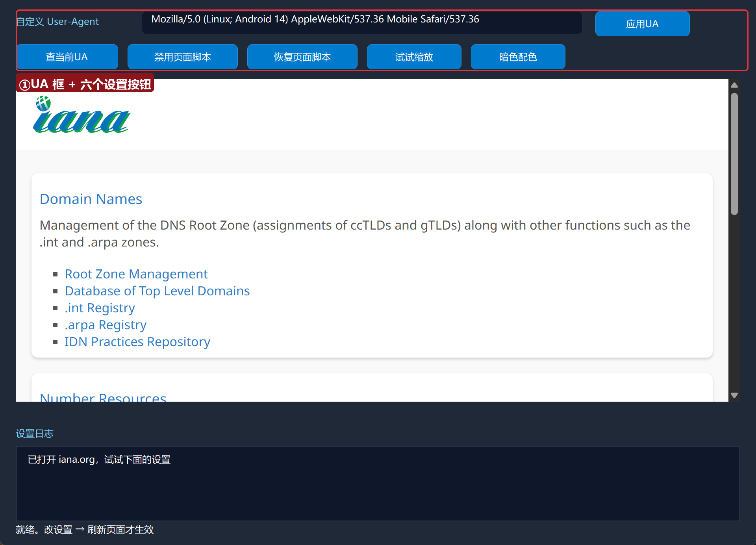Open IDN Practices Repository link
756x545 pixels.
pyautogui.click(x=137, y=341)
